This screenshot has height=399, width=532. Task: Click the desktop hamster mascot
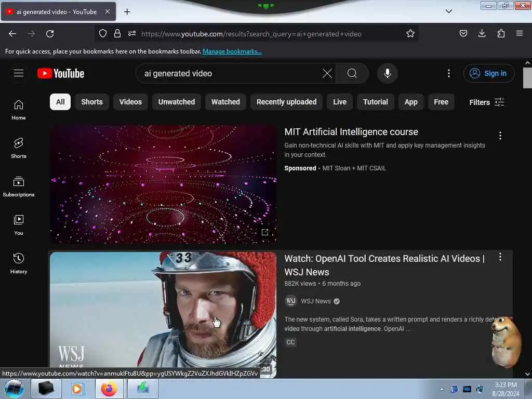(x=506, y=342)
